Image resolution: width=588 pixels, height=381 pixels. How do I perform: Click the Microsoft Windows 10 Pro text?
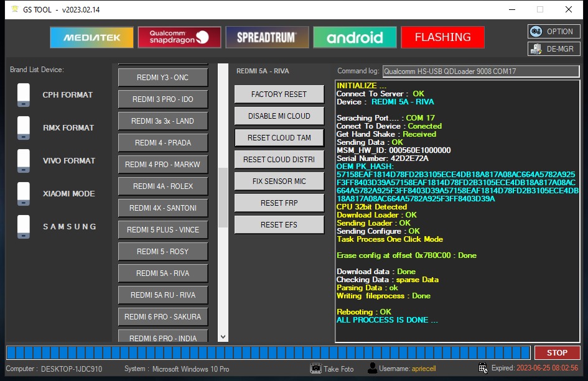[x=190, y=369]
